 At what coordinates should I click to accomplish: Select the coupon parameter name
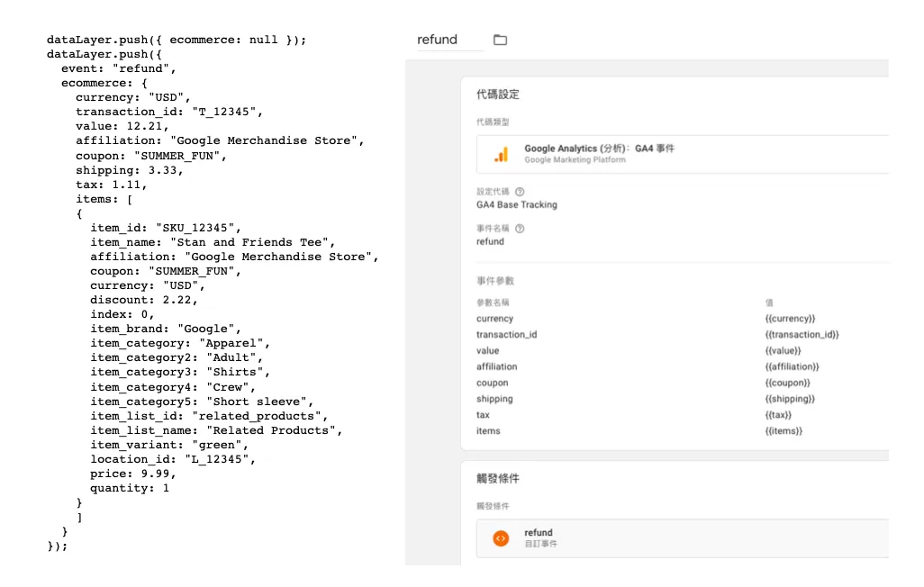click(x=492, y=383)
